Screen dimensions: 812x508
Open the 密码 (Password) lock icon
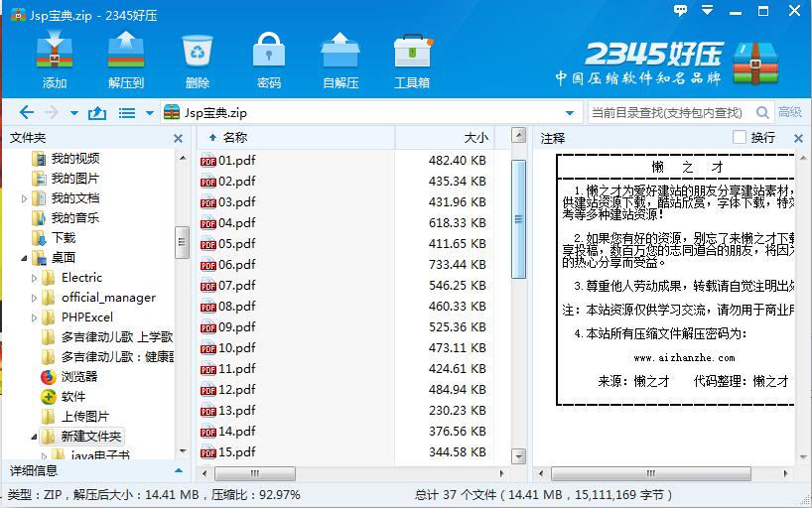pos(269,51)
